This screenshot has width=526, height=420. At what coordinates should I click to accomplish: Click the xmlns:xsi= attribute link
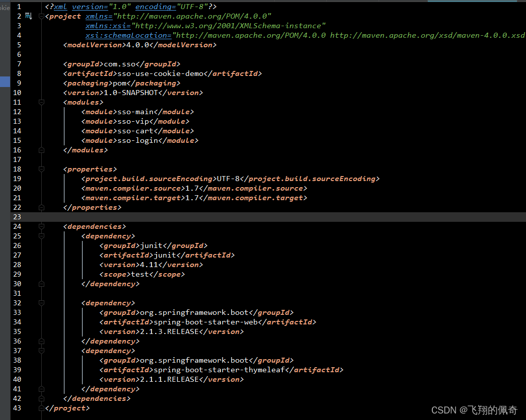(x=108, y=26)
